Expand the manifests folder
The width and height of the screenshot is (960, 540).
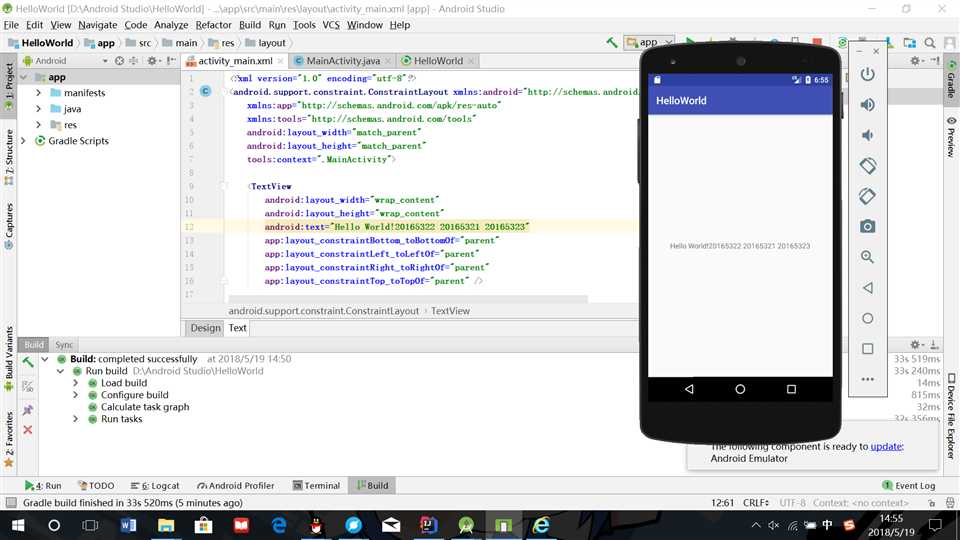pos(39,92)
